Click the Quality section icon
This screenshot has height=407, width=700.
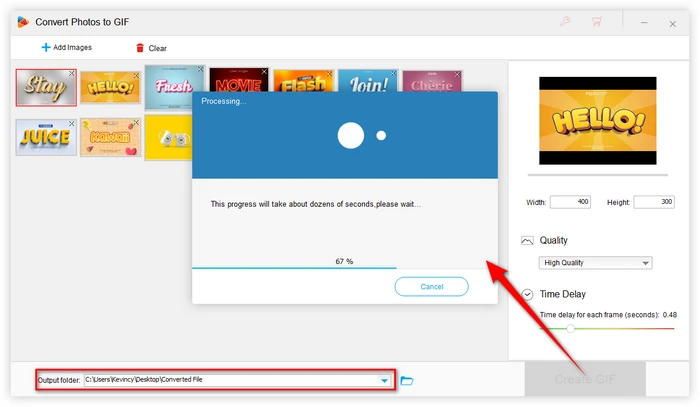(x=527, y=241)
